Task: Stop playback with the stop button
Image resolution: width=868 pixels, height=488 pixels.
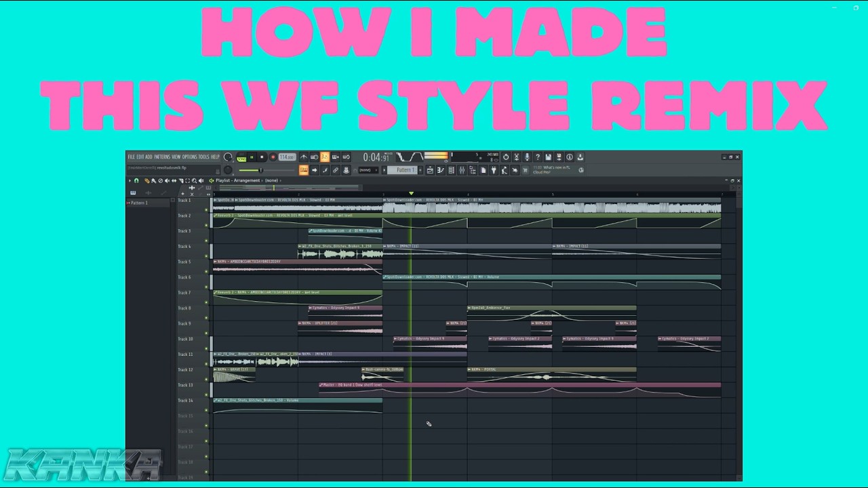Action: click(262, 157)
